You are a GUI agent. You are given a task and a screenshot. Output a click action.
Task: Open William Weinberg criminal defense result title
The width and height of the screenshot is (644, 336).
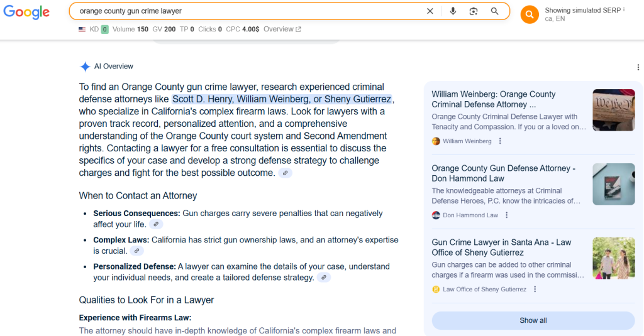493,99
